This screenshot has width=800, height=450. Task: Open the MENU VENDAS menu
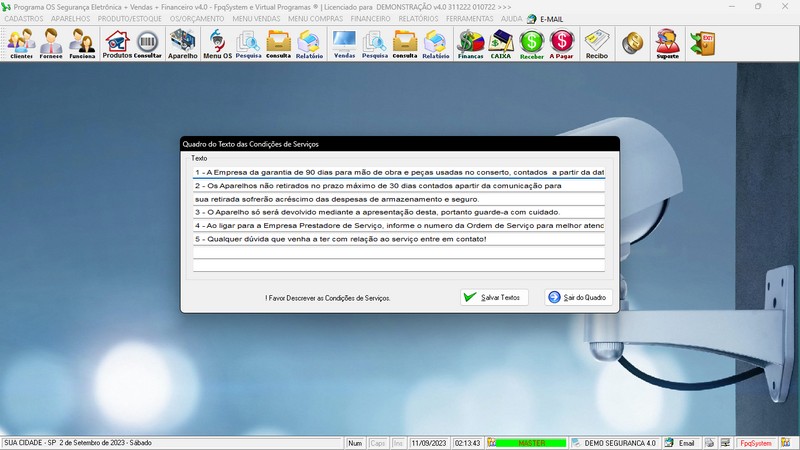click(256, 19)
